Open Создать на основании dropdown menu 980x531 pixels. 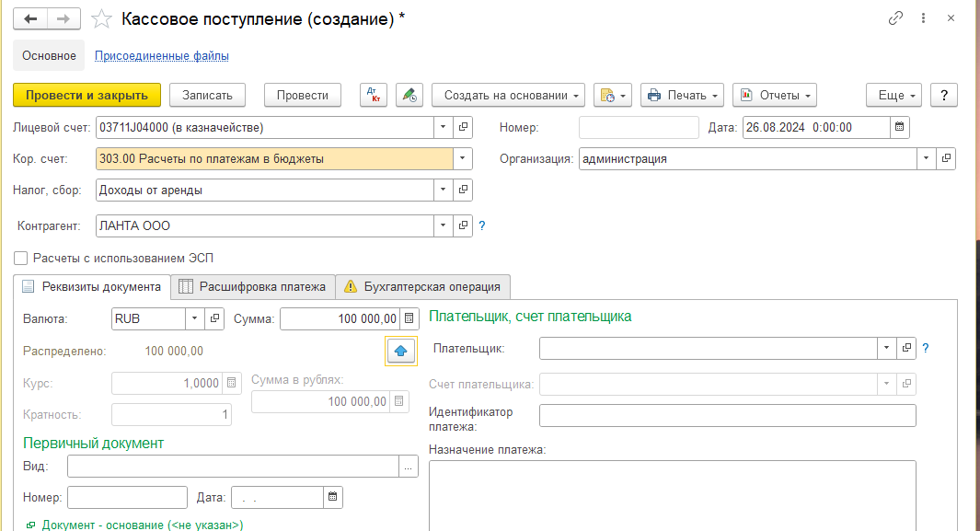[508, 95]
